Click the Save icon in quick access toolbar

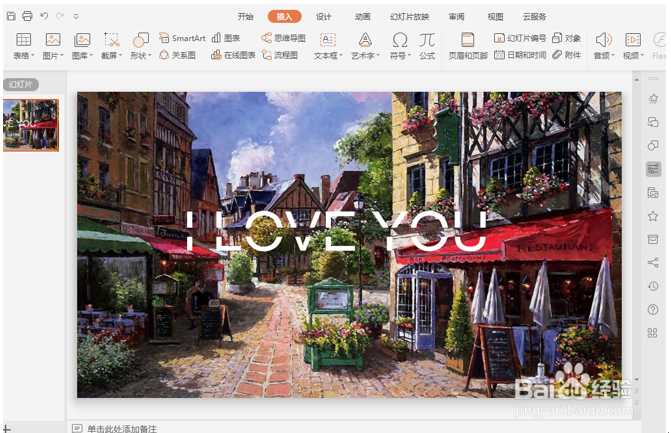pos(11,16)
